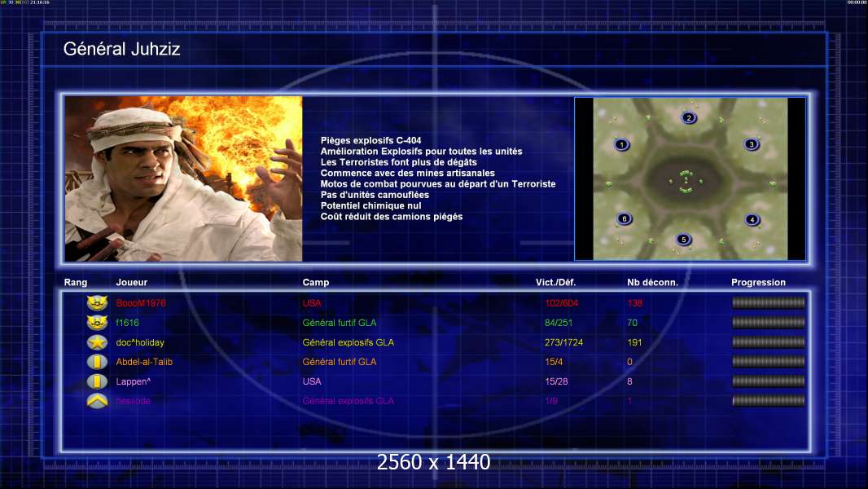Select player name hesiiode
Image resolution: width=868 pixels, height=489 pixels.
pos(133,401)
